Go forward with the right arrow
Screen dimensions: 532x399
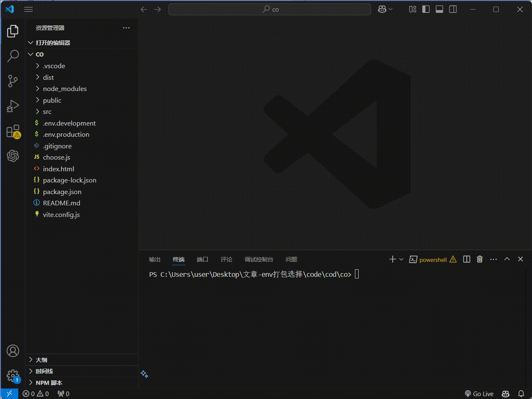point(158,9)
